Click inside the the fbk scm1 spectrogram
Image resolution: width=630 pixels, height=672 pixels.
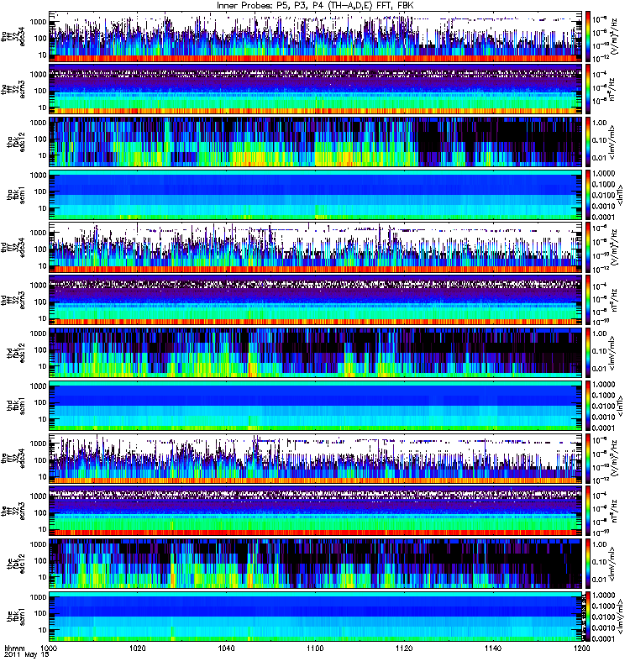[x=316, y=617]
